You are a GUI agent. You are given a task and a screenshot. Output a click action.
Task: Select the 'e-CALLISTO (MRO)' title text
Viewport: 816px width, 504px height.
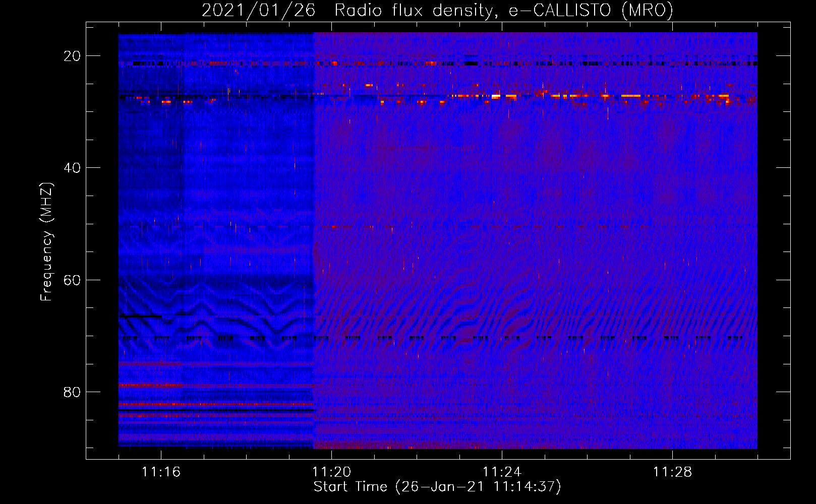pyautogui.click(x=591, y=10)
